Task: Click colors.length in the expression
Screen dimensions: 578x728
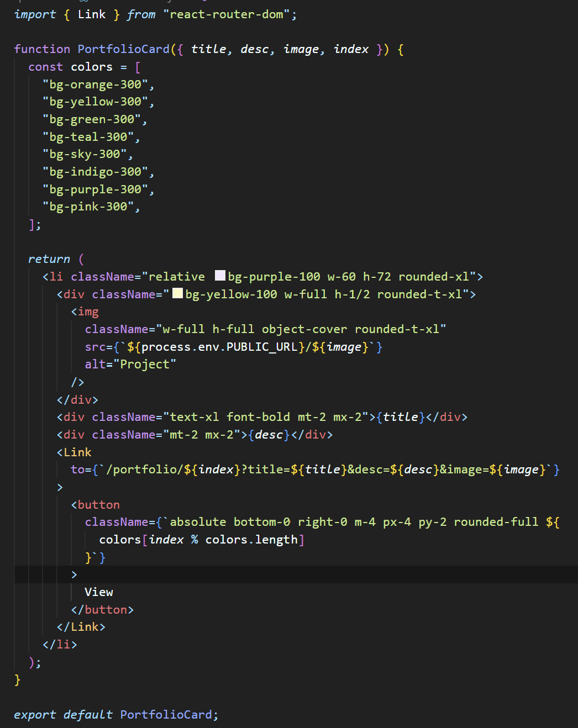Action: (251, 540)
